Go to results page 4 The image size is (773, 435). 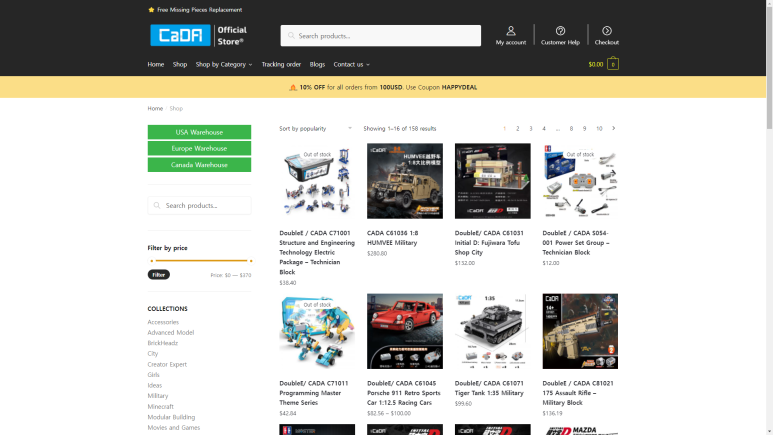pyautogui.click(x=544, y=128)
